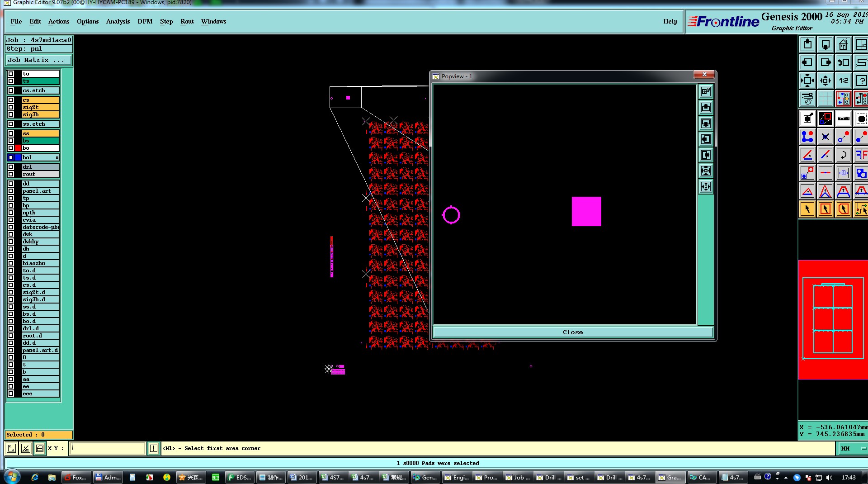Click the Windows Start button
Viewport: 868px width, 484px height.
click(x=12, y=477)
